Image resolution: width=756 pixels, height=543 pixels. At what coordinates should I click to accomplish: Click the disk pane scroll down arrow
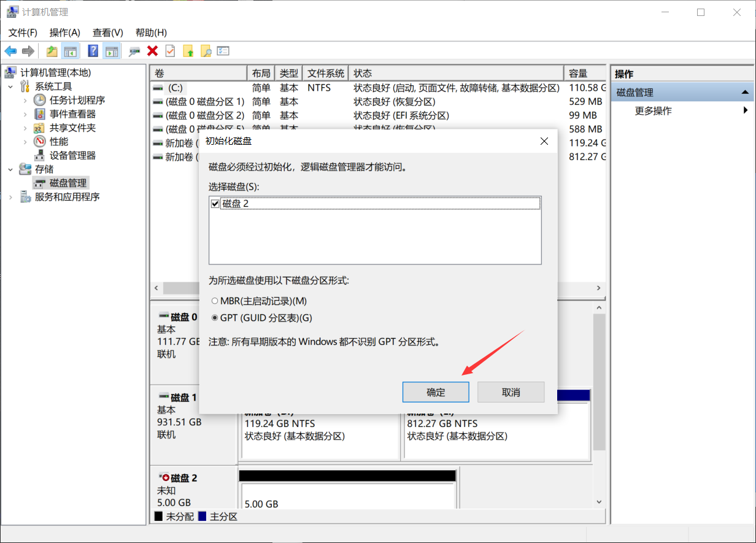point(598,501)
